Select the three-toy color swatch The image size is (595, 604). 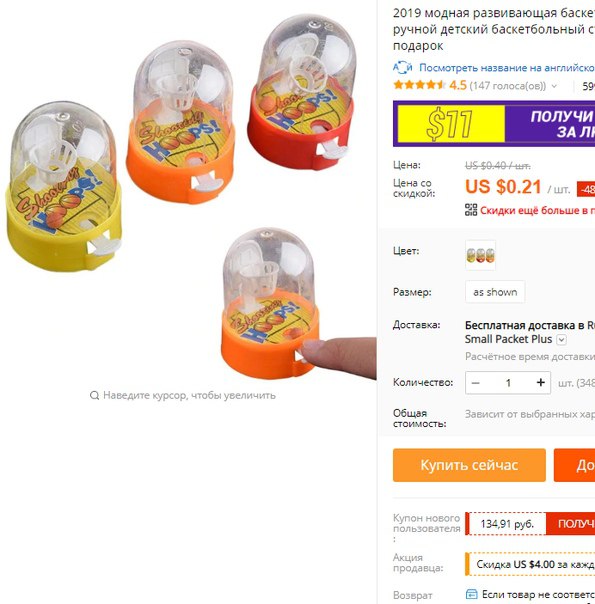pyautogui.click(x=480, y=255)
